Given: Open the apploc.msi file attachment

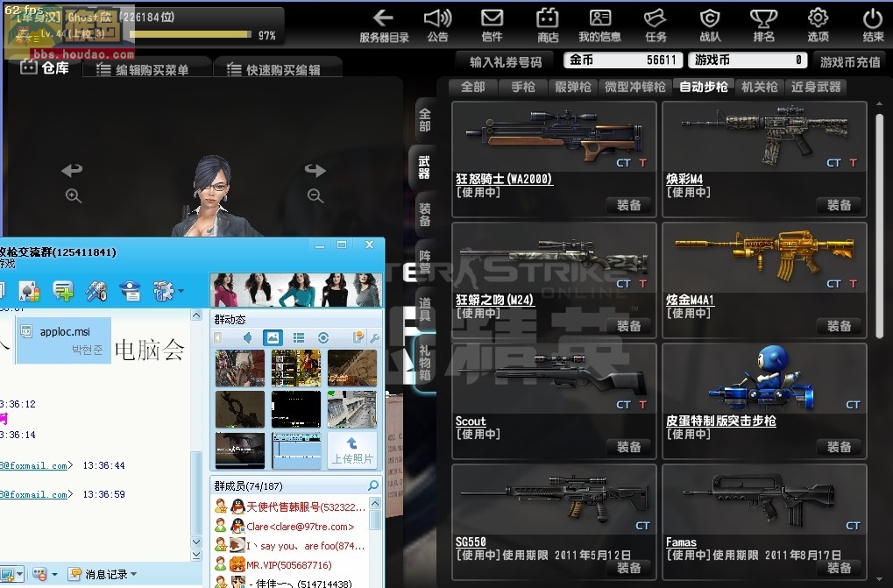Looking at the screenshot, I should pos(64,340).
